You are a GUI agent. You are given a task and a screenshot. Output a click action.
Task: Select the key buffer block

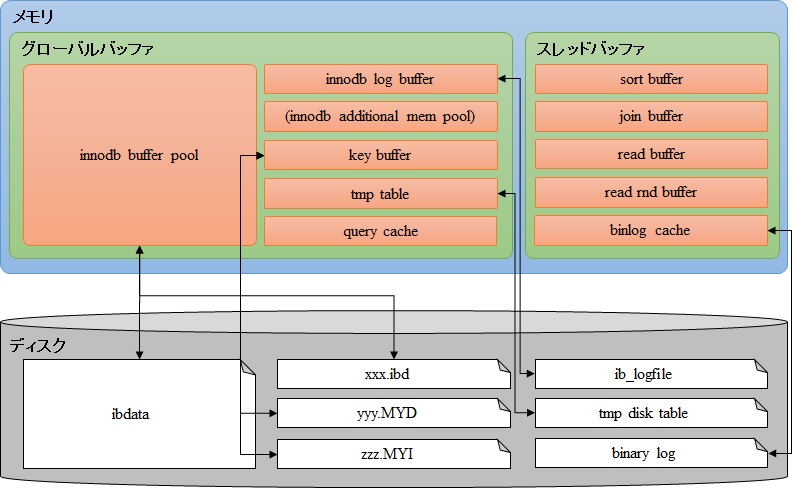380,155
